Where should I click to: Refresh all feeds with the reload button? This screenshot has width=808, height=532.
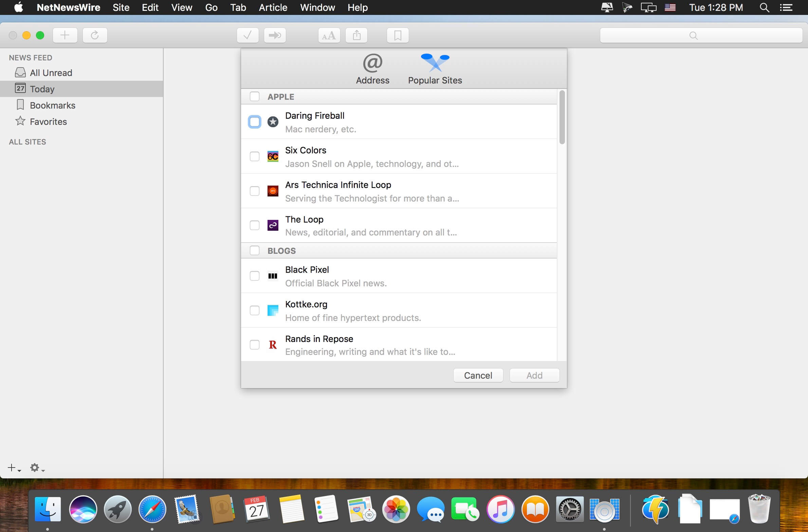pos(95,35)
